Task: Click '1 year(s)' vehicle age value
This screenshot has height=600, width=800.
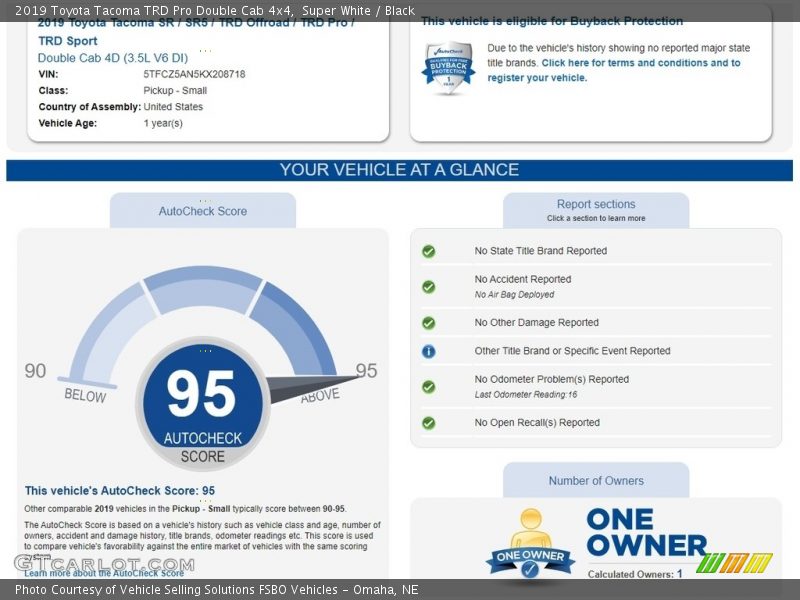Action: [x=163, y=123]
